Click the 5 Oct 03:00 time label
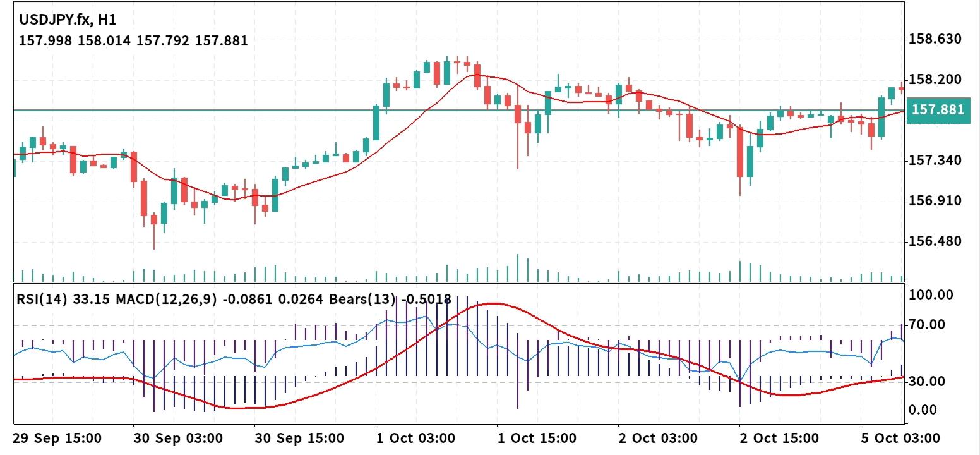 click(x=900, y=438)
